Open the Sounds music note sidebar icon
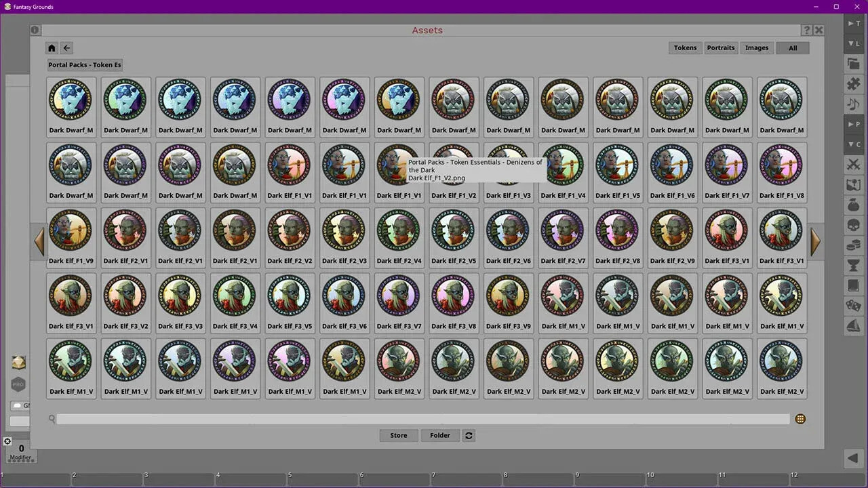This screenshot has height=488, width=868. tap(853, 104)
